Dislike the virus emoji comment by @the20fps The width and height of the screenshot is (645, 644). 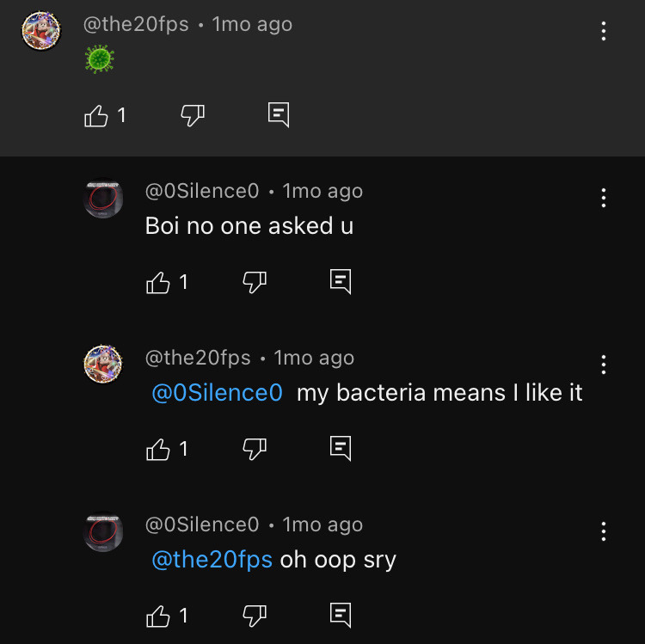(193, 115)
